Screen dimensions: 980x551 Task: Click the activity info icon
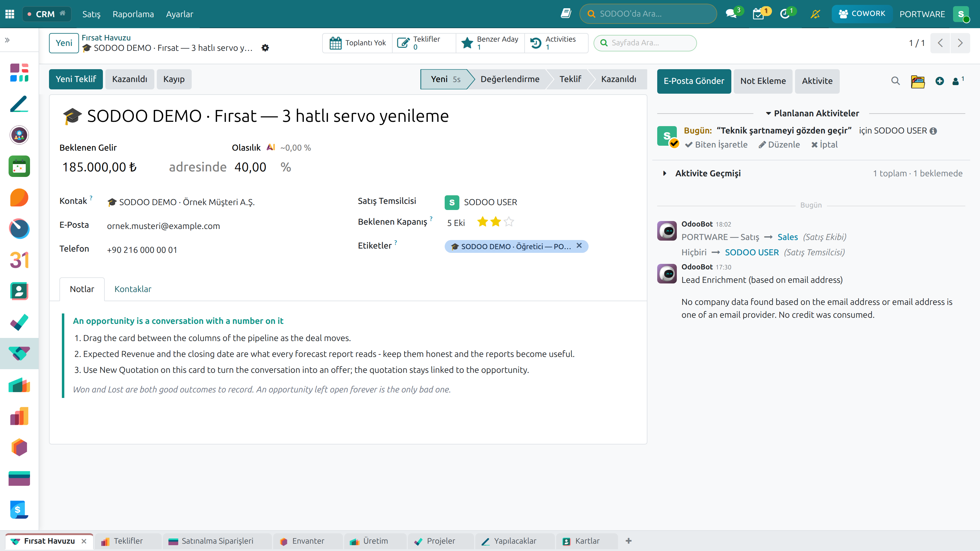point(933,131)
